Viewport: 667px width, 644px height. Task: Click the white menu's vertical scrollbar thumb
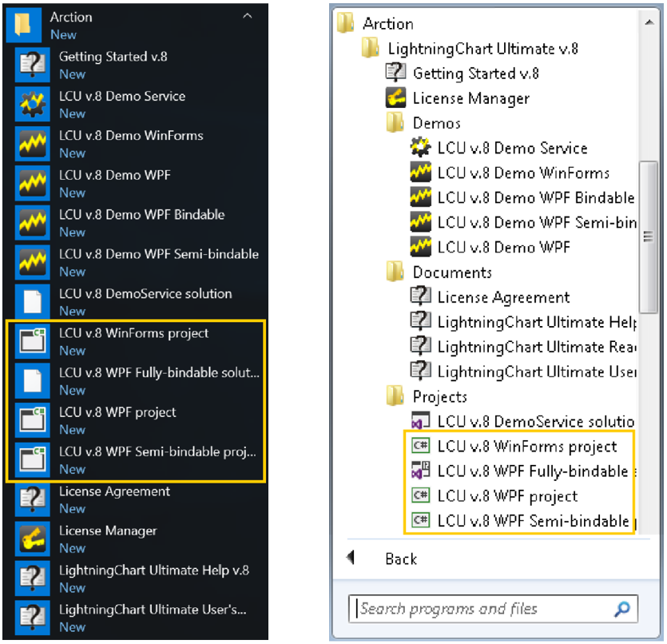click(x=649, y=237)
